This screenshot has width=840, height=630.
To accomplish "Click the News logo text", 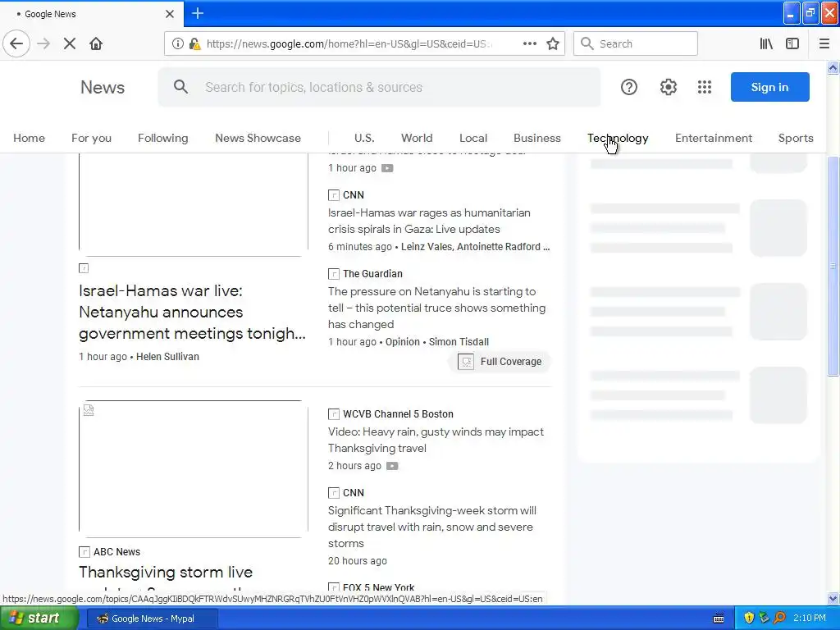I will click(x=103, y=87).
